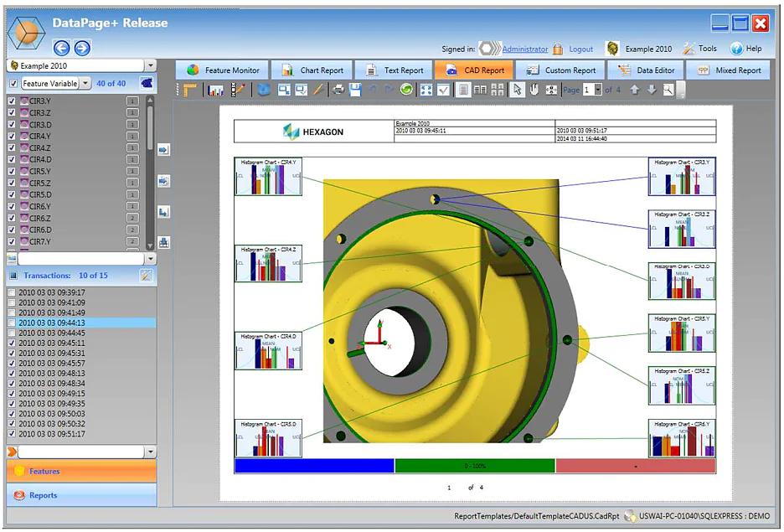Click the green refresh toolbar icon
Viewport: 784px width, 532px height.
pyautogui.click(x=406, y=90)
